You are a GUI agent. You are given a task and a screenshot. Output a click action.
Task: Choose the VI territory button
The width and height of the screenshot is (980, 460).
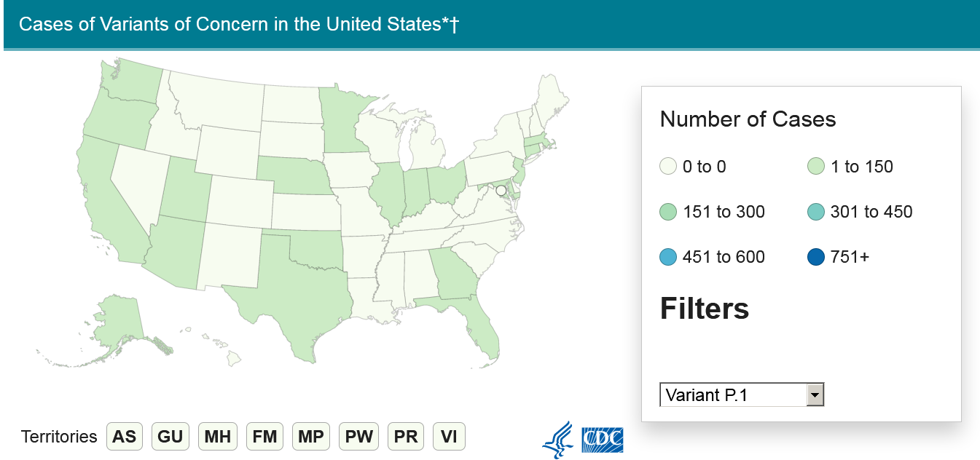click(x=449, y=437)
